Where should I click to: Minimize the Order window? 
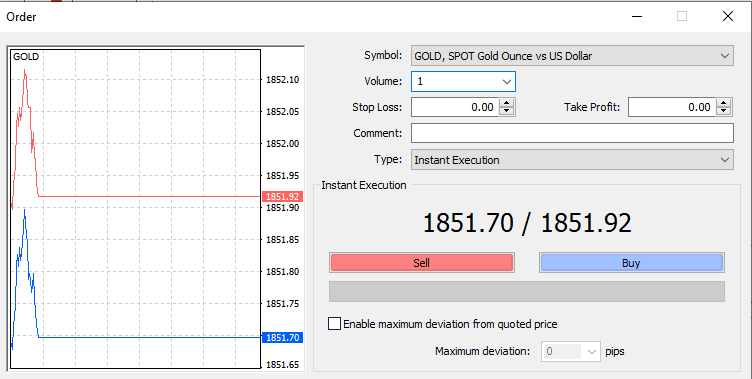(637, 16)
